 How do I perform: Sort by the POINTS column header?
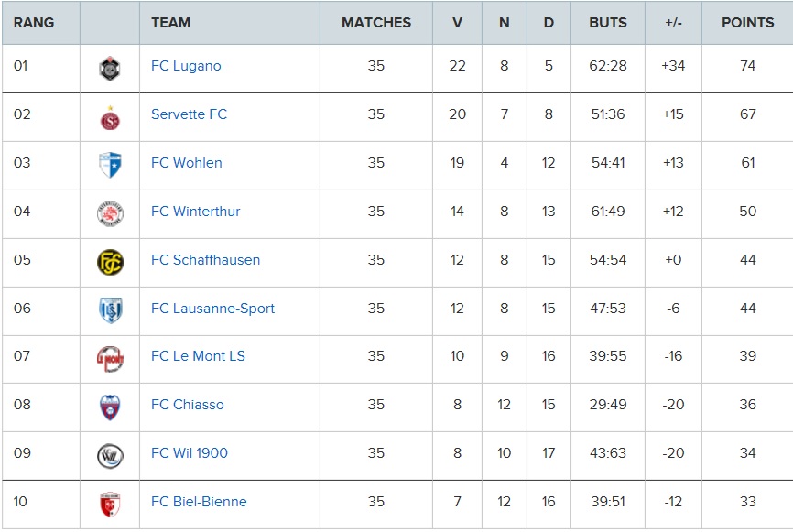point(747,23)
